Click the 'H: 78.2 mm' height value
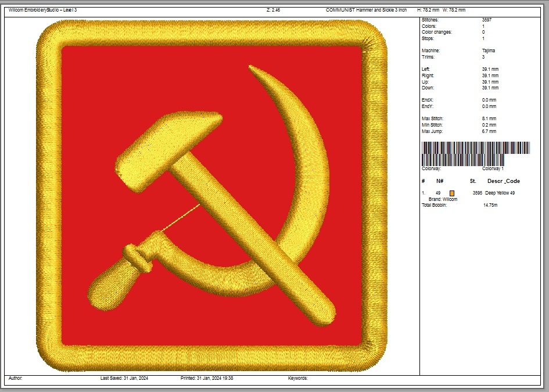 click(428, 10)
